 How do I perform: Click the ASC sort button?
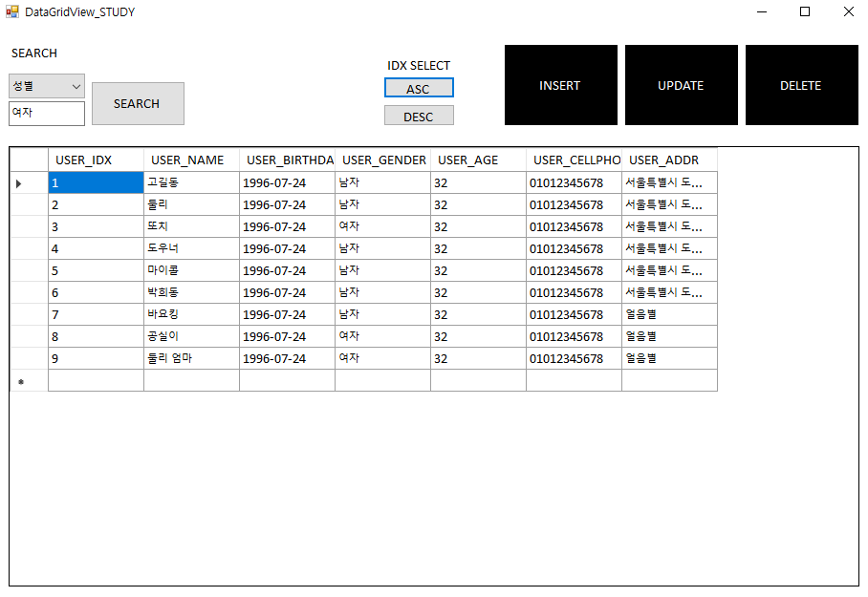419,87
